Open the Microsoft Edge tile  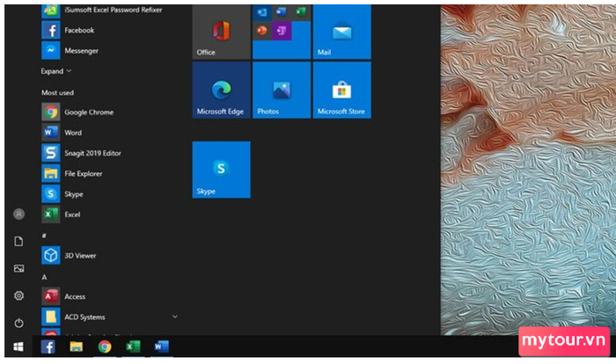tap(221, 90)
